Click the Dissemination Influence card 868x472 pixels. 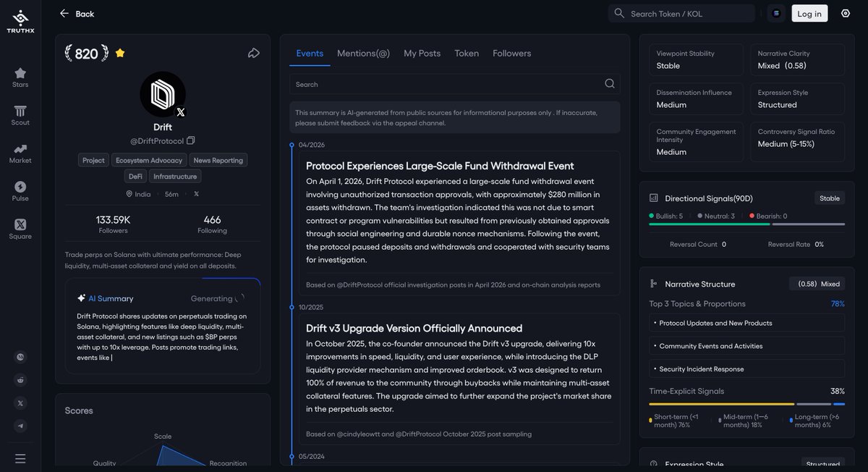coord(696,98)
